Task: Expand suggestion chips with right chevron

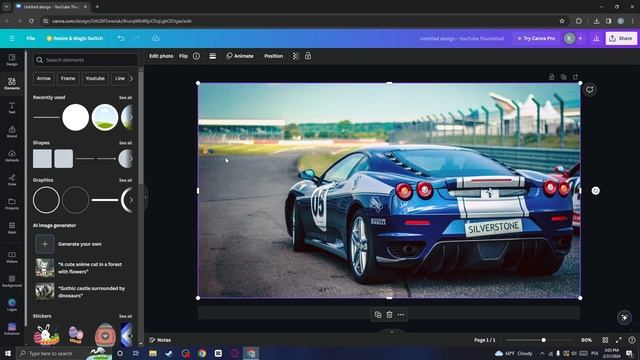Action: click(131, 78)
